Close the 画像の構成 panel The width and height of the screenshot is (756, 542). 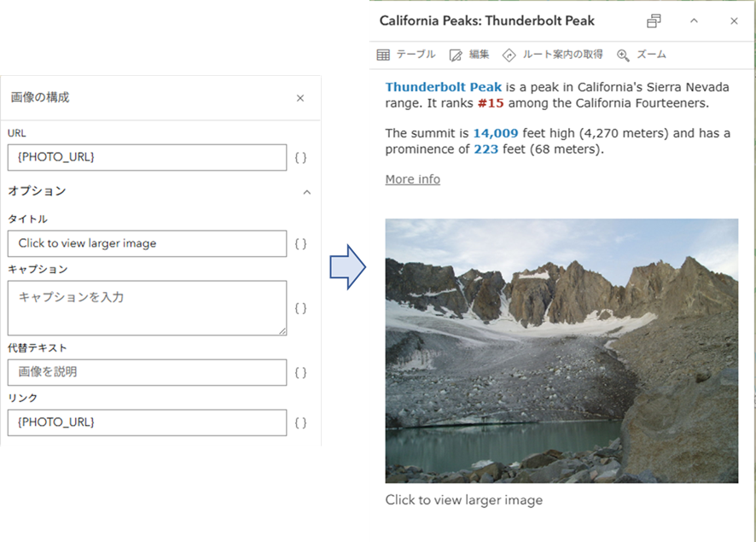[x=300, y=98]
